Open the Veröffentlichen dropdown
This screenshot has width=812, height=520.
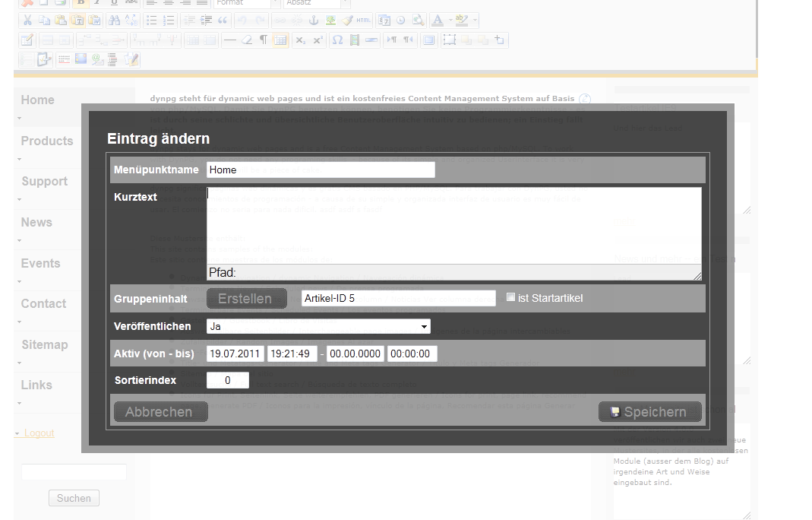click(x=318, y=327)
